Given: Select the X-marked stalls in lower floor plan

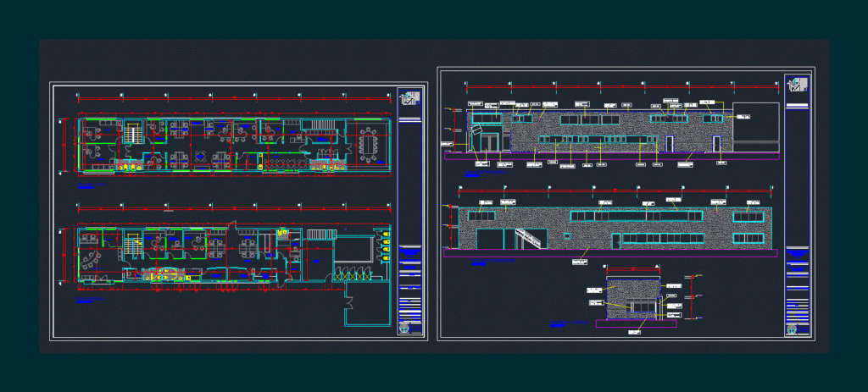Looking at the screenshot, I should click(353, 275).
